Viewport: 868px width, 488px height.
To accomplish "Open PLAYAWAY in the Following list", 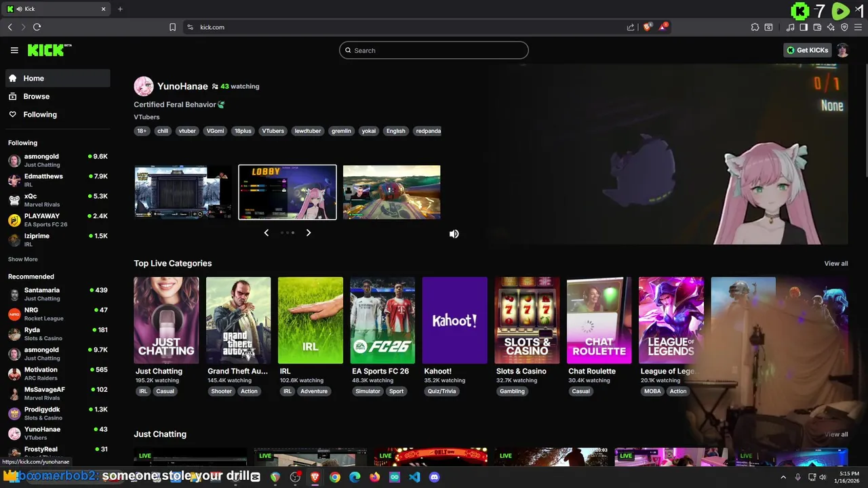I will pyautogui.click(x=58, y=220).
